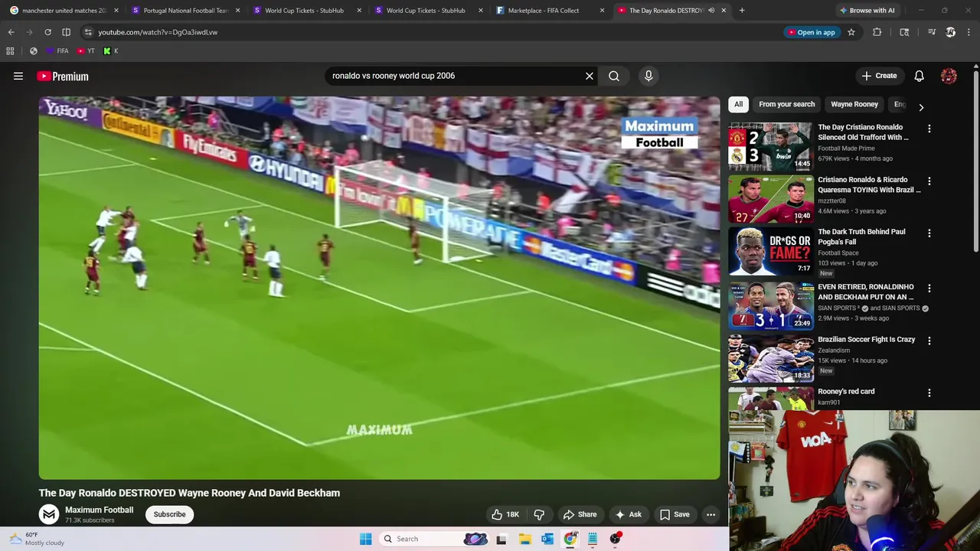Select the Wayne Rooney filter chip
Screen dimensions: 980x551
tap(854, 104)
